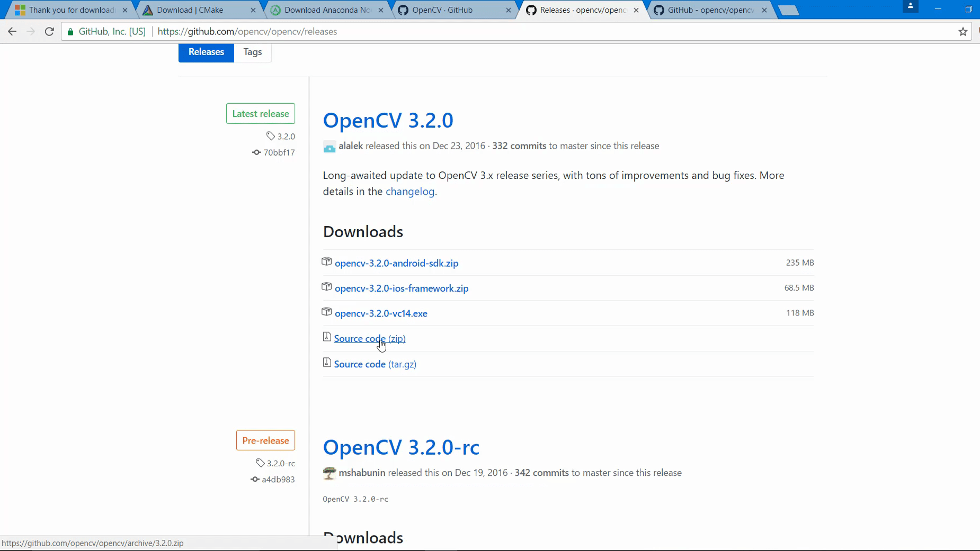This screenshot has width=980, height=551.
Task: Click the Latest release badge
Action: pyautogui.click(x=261, y=114)
